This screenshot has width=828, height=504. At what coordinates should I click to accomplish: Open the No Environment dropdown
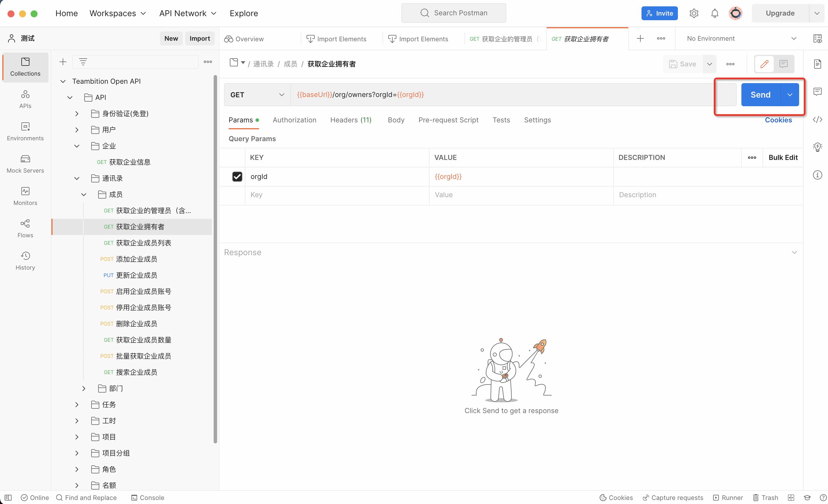click(741, 39)
